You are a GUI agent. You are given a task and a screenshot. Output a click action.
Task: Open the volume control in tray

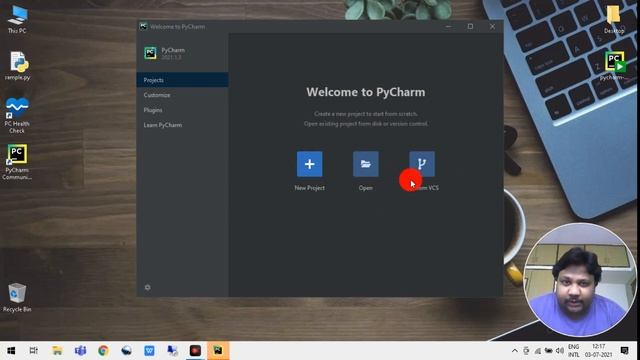tap(560, 351)
